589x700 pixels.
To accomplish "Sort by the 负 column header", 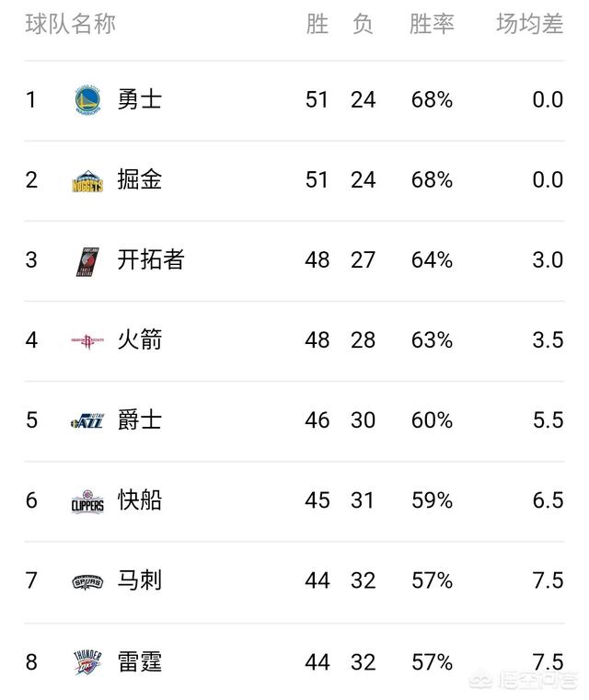I will 363,24.
